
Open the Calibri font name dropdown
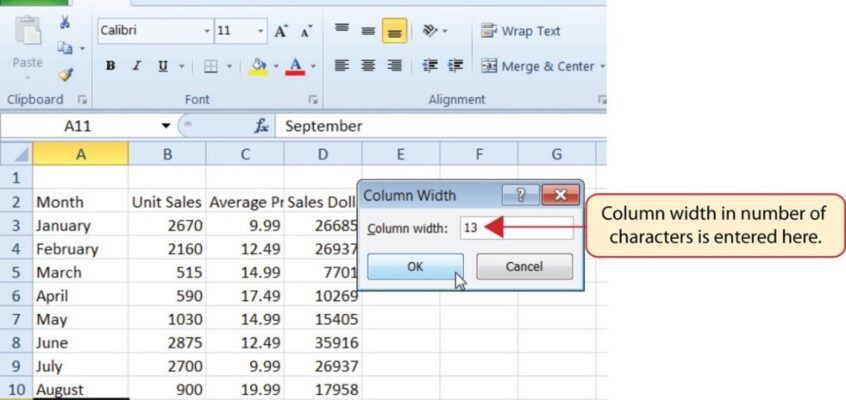click(207, 31)
